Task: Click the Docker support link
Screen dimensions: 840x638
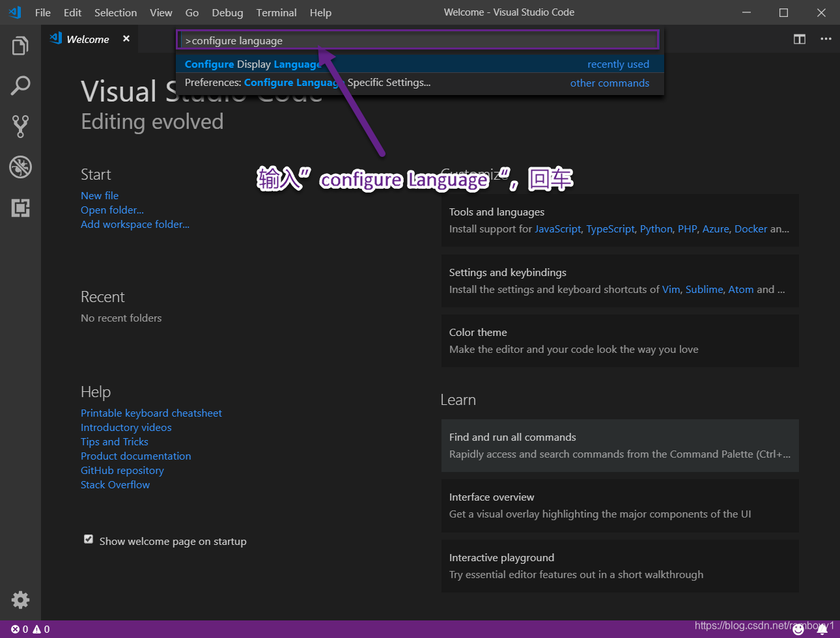Action: click(751, 229)
